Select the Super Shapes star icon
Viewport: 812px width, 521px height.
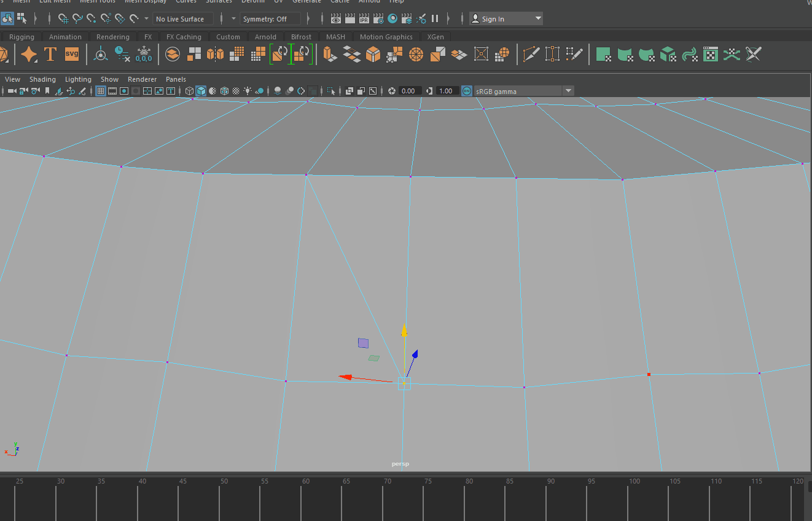[29, 55]
